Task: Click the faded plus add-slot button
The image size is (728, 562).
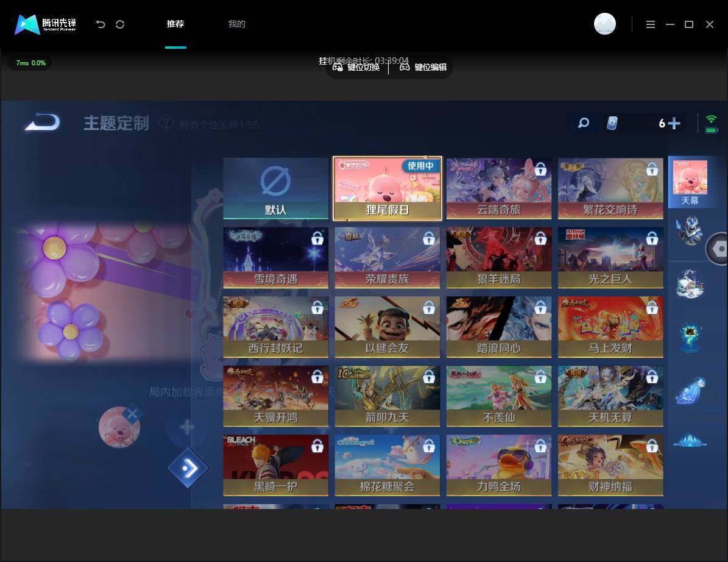Action: pyautogui.click(x=187, y=427)
